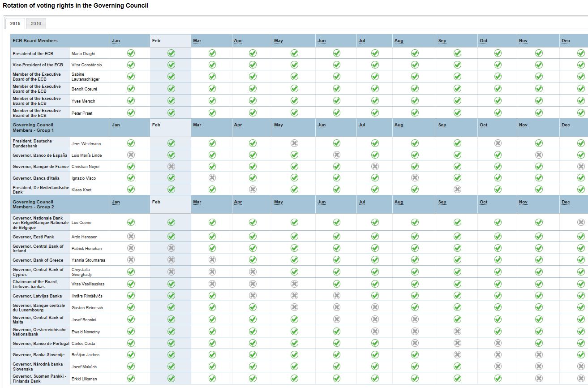Viewport: 588px width, 388px height.
Task: Click Jozef Makúch's October cross icon
Action: click(x=498, y=366)
